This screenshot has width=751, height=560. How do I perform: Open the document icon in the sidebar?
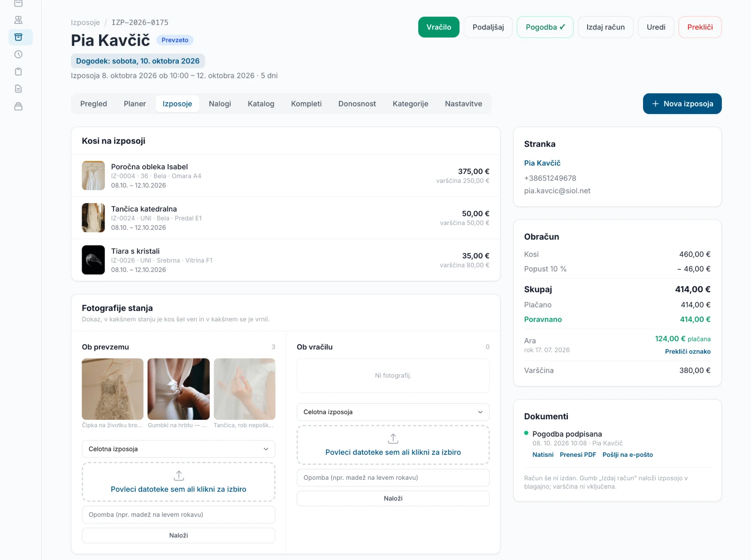[18, 89]
